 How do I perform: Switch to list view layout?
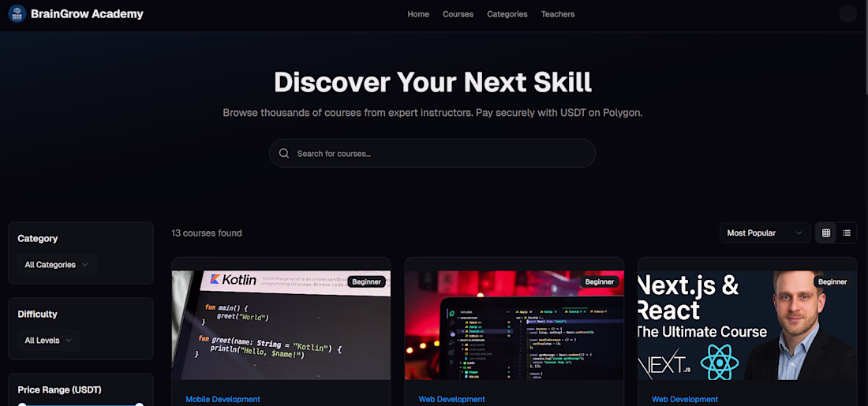pos(847,233)
